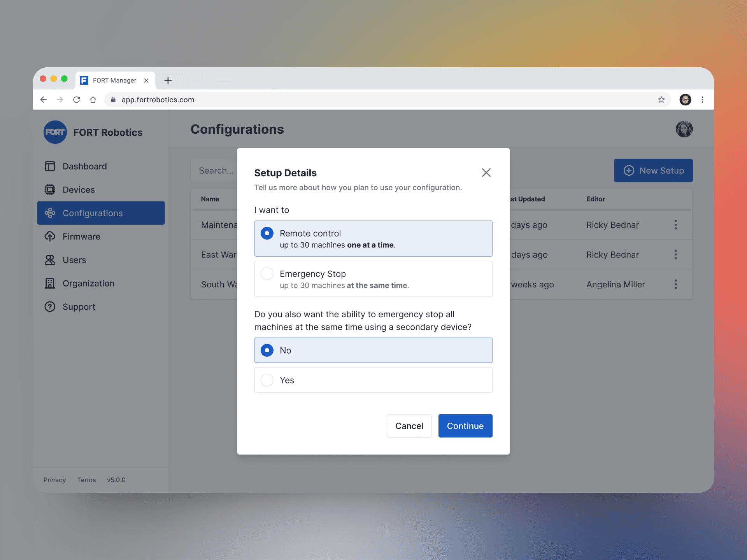
Task: Open the East Warehouse configuration options menu
Action: (676, 254)
